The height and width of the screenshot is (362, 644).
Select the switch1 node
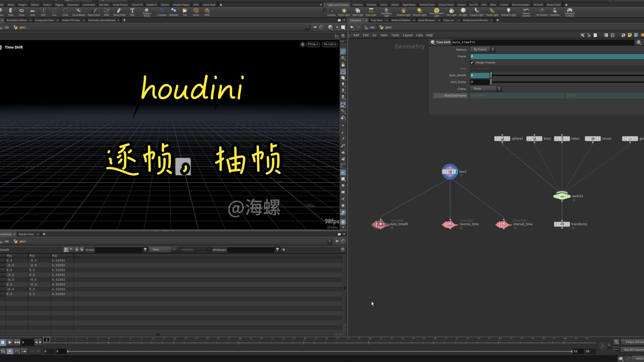[x=562, y=196]
